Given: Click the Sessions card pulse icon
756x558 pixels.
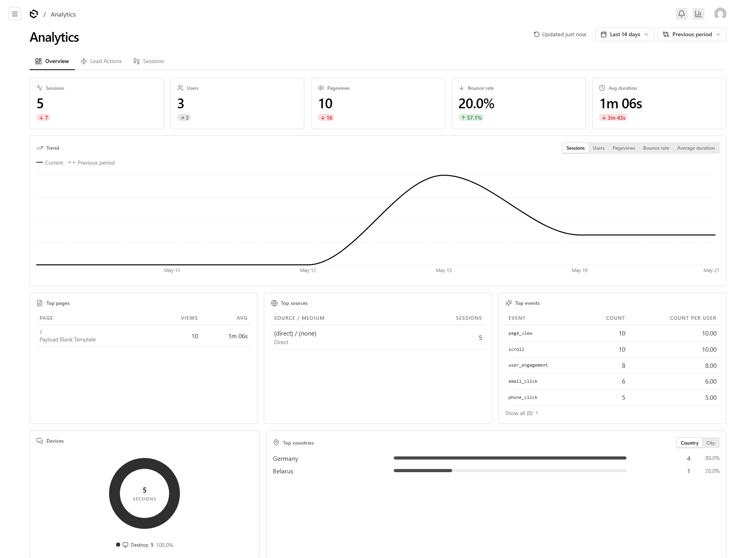Looking at the screenshot, I should (39, 88).
